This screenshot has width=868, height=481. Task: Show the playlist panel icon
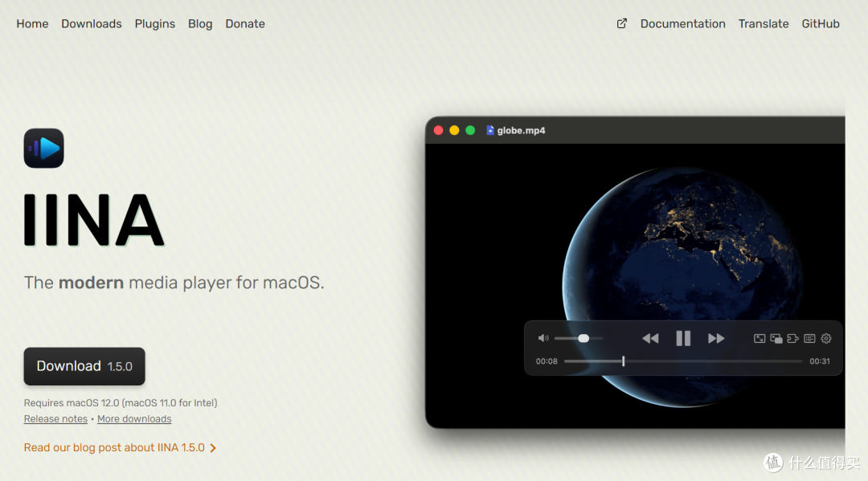coord(809,338)
